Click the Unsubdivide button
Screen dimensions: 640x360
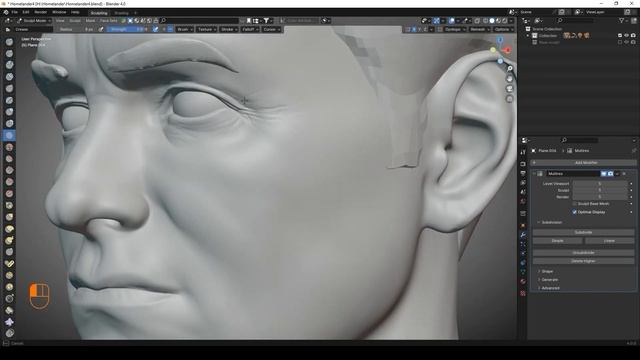pos(583,253)
